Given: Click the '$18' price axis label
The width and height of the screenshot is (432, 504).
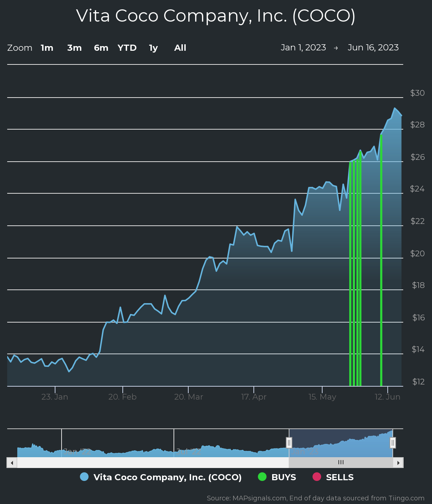Looking at the screenshot, I should point(418,285).
